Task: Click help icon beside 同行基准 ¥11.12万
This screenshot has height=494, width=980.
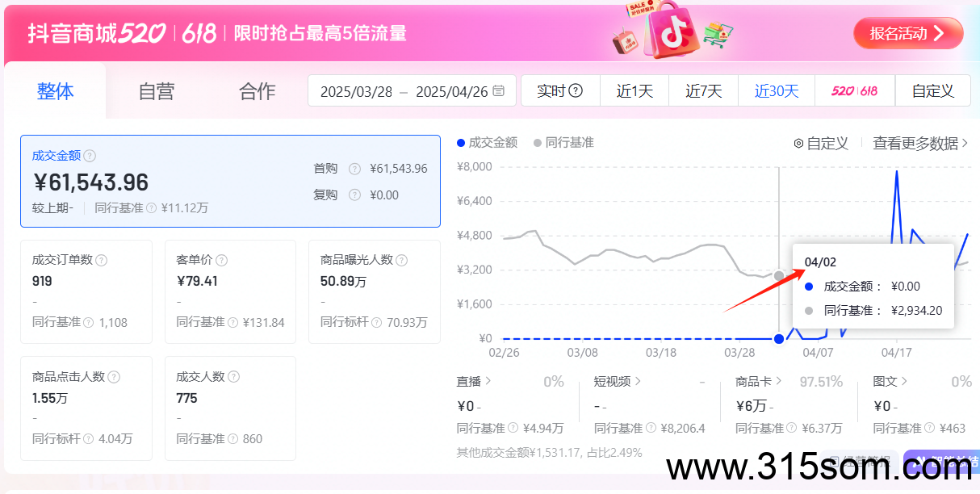Action: pyautogui.click(x=151, y=207)
